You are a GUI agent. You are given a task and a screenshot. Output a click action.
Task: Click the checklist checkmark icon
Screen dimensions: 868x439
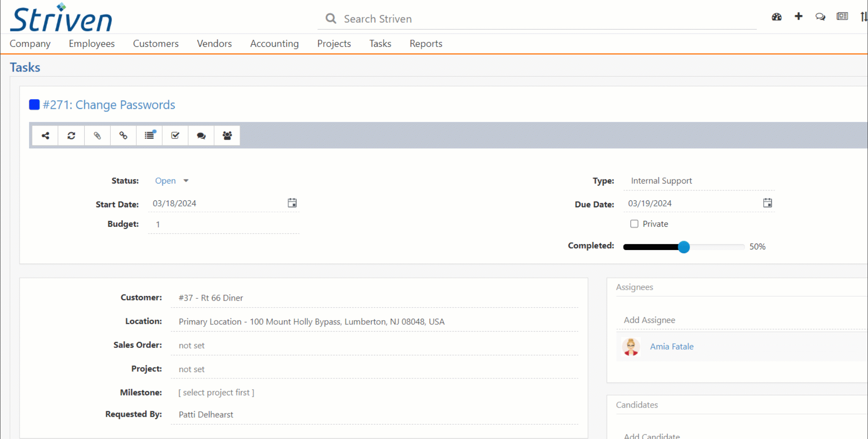[x=175, y=135]
